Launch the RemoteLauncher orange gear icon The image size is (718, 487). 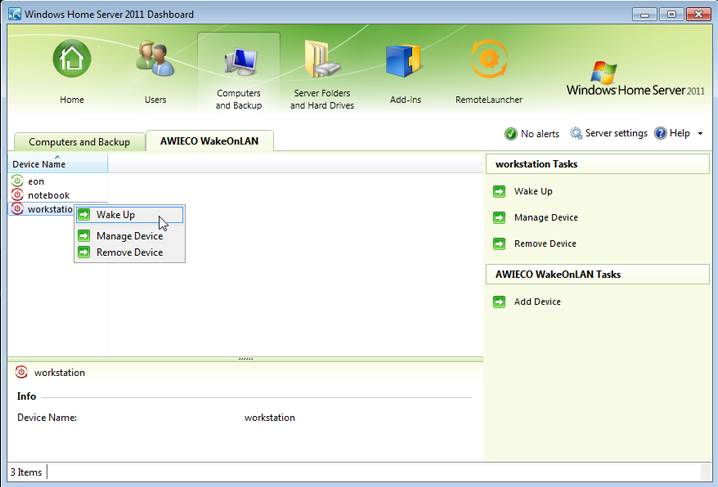tap(489, 59)
